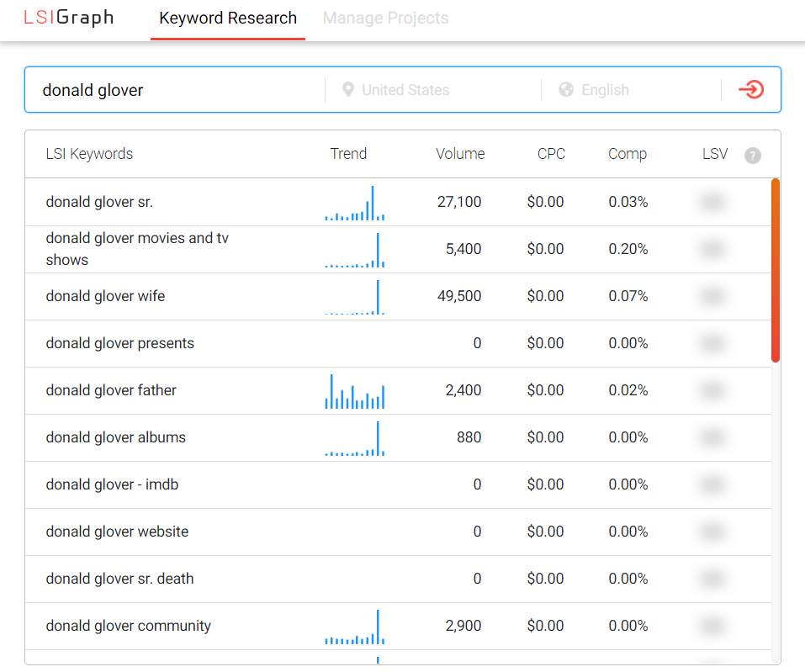Click Comp value 0.20%
This screenshot has height=672, width=805.
pos(628,249)
